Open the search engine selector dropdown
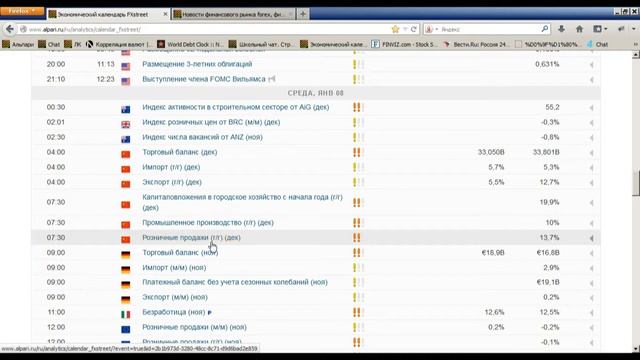The width and height of the screenshot is (640, 360). click(x=430, y=29)
